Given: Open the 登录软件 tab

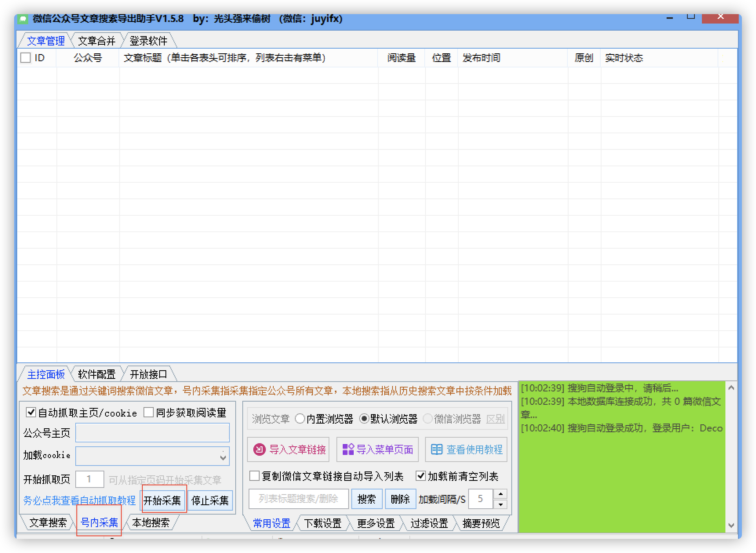Looking at the screenshot, I should [148, 41].
